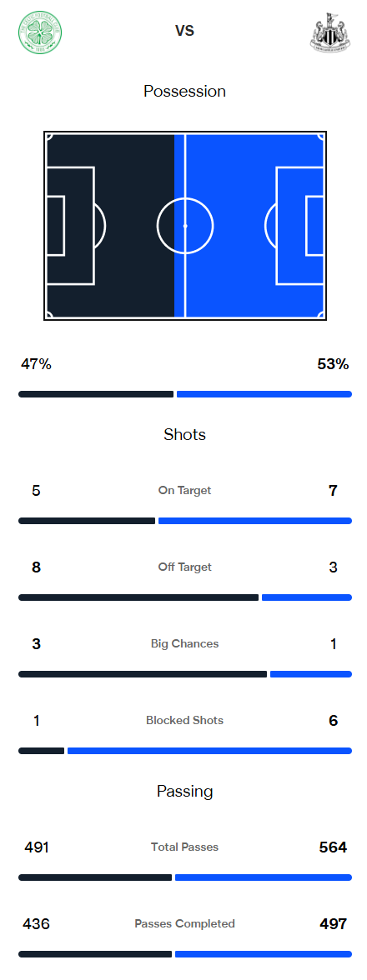Screen dimensions: 367x980
Task: Click the Off Target stat label
Action: coord(184,567)
